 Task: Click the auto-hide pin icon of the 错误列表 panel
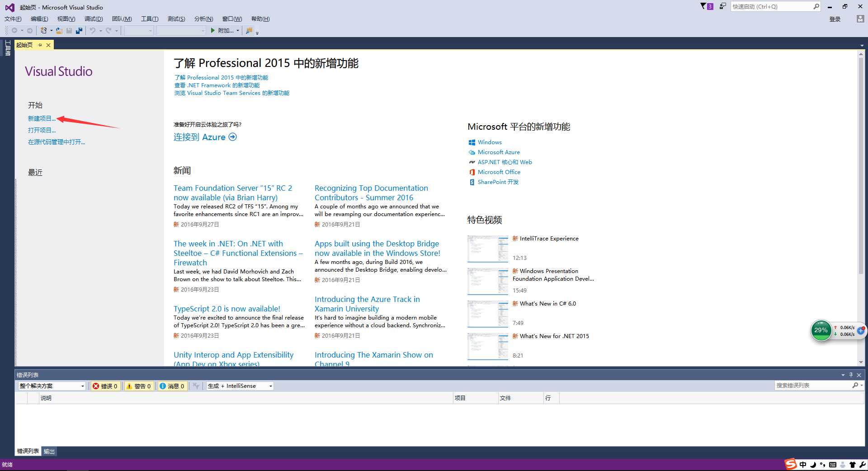(851, 375)
